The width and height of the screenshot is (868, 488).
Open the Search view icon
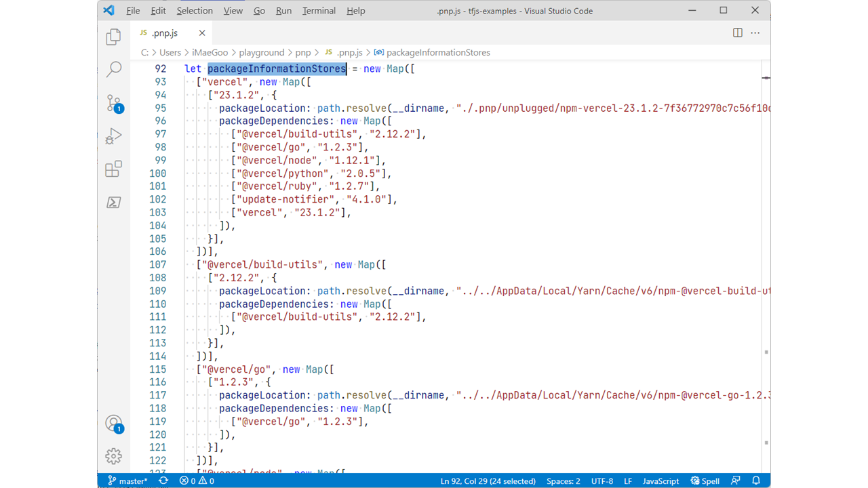[x=114, y=69]
